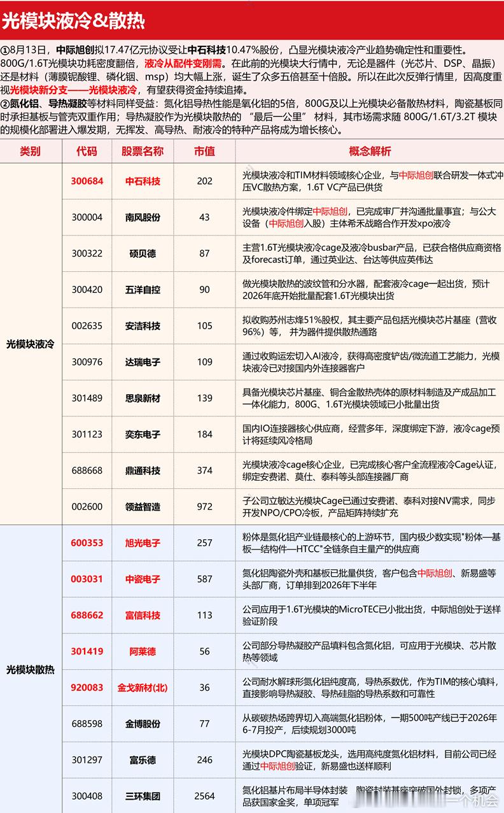Screen dimensions: 504x813
Task: Select market value 87
Action: tap(204, 253)
